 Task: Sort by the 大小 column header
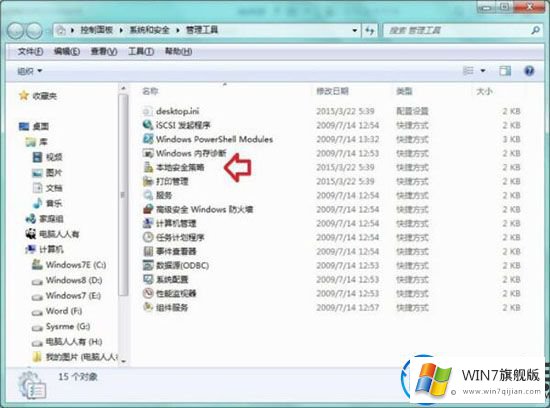coord(484,92)
